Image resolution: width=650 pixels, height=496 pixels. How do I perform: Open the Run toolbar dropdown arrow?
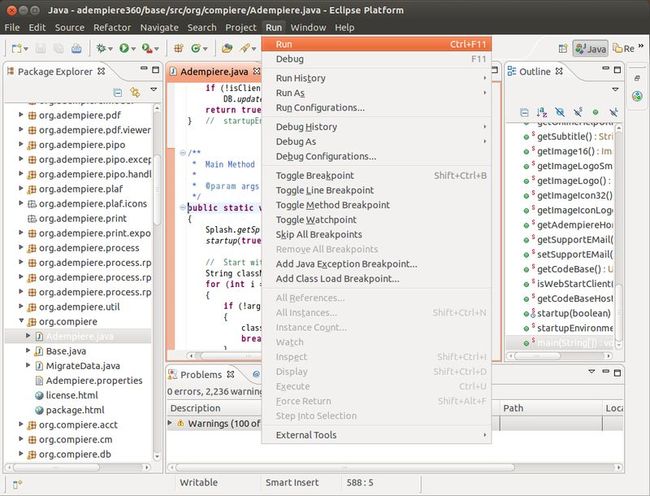tap(133, 49)
